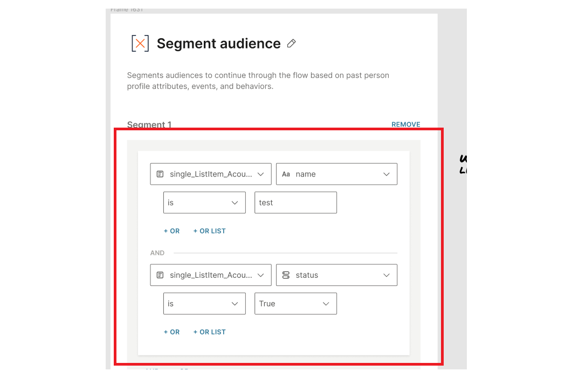The image size is (565, 392).
Task: Click the list icon in the first single_ListItem field
Action: pyautogui.click(x=160, y=174)
